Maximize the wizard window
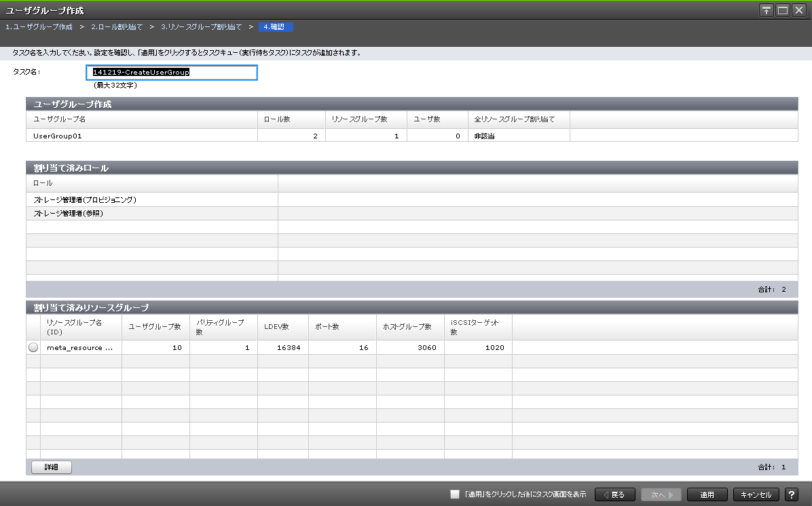The height and width of the screenshot is (506, 812). 782,10
